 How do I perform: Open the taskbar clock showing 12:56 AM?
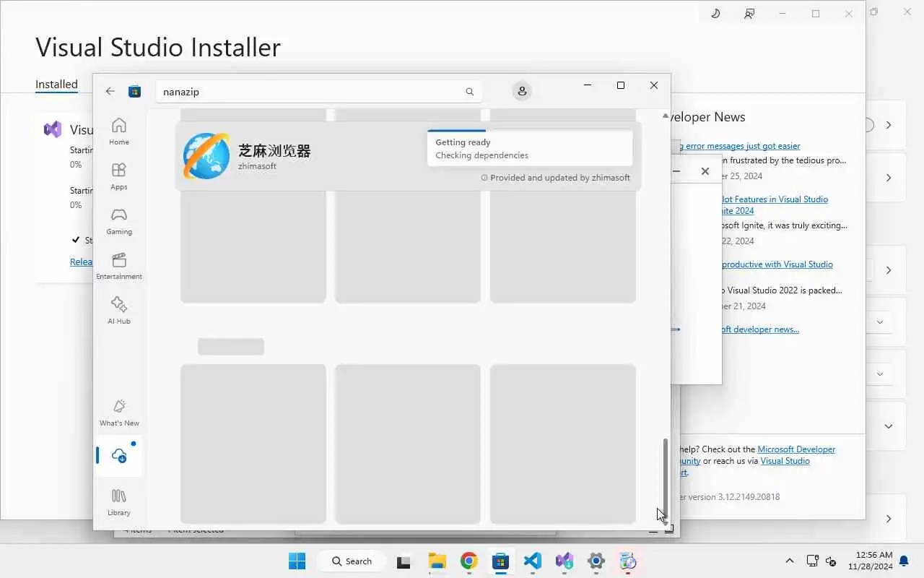tap(871, 561)
